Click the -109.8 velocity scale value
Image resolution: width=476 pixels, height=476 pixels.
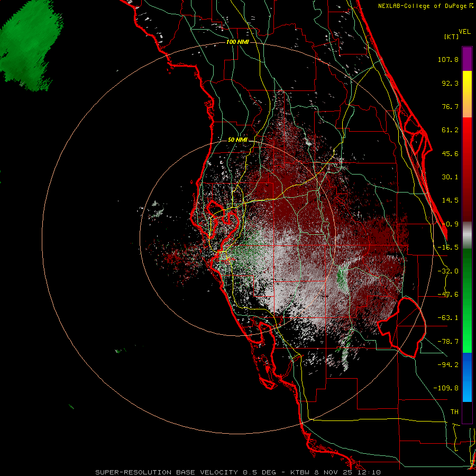[x=446, y=388]
